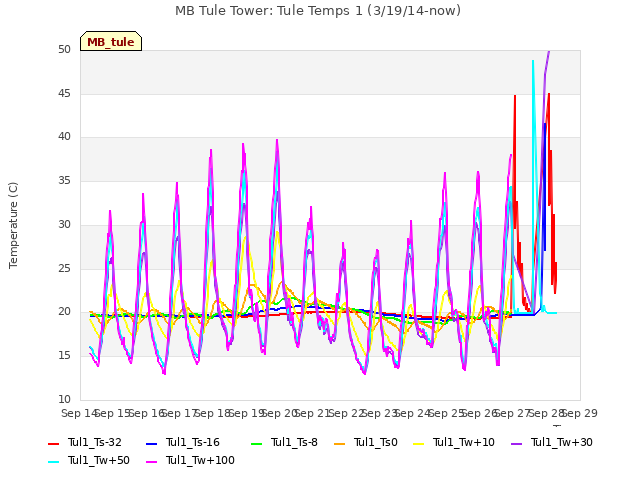Image resolution: width=640 pixels, height=480 pixels.
Task: Click the orange Tul1_Ts0 legend swatch
Action: (339, 443)
